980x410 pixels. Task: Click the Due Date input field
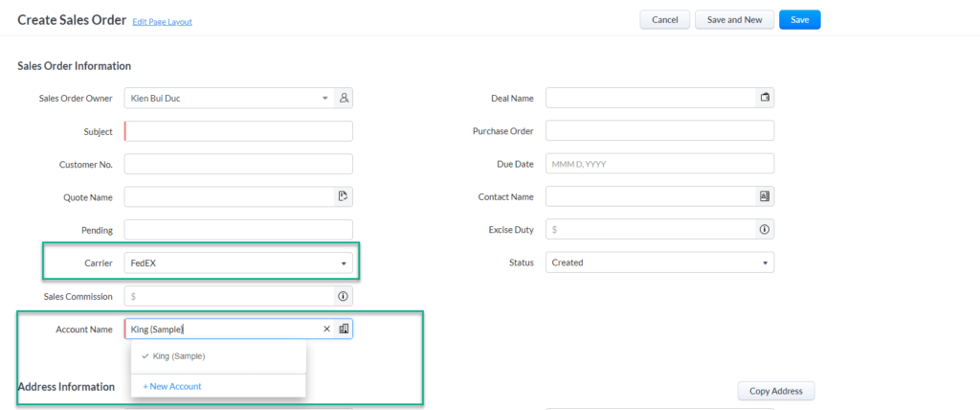point(659,164)
